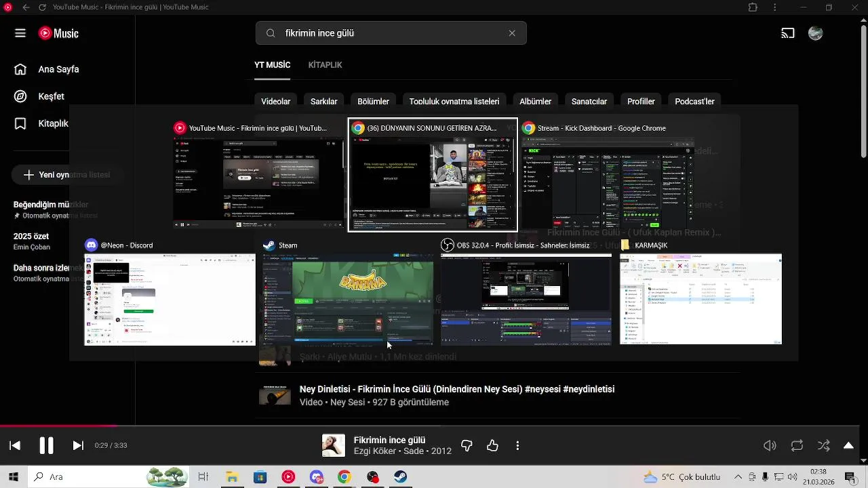868x488 pixels.
Task: Filter results by Şarkılar
Action: pos(324,102)
